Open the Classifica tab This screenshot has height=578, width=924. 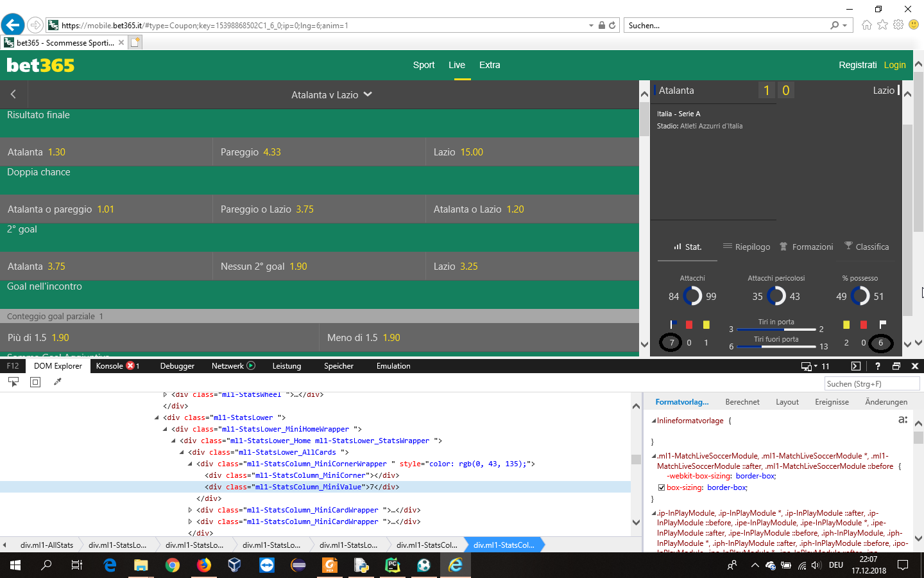point(867,247)
